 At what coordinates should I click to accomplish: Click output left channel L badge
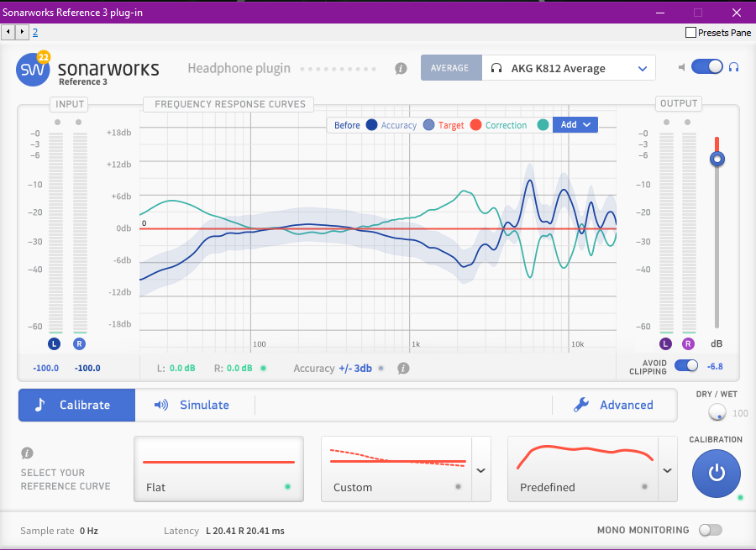(666, 343)
